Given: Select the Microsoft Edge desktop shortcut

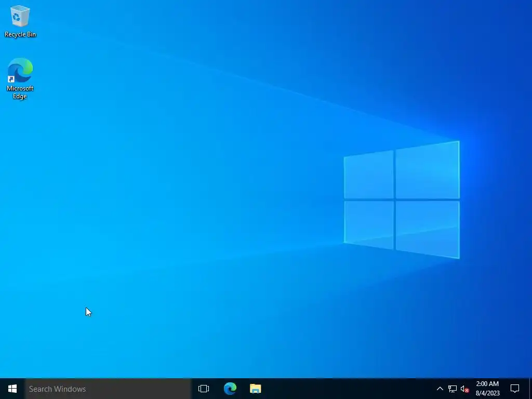Looking at the screenshot, I should [x=20, y=78].
